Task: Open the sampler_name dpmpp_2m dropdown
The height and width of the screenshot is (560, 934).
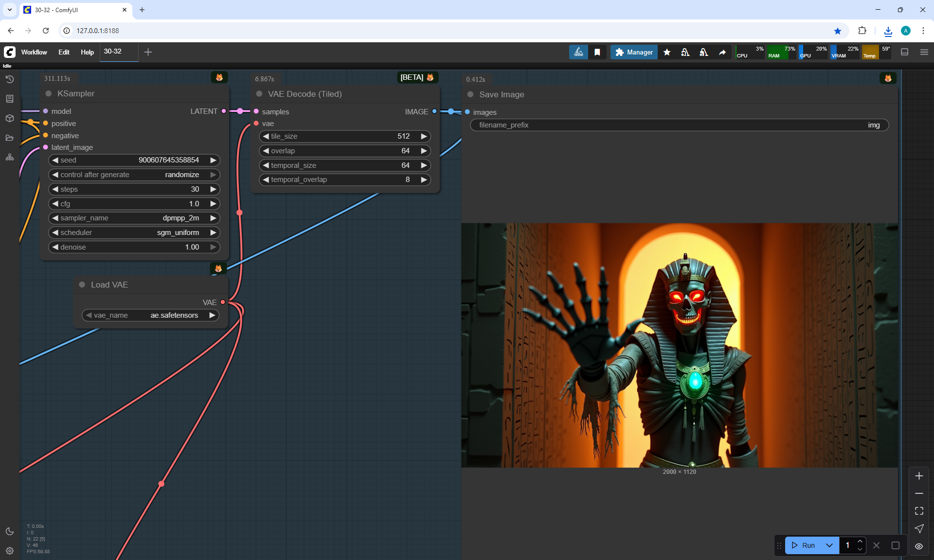Action: point(134,218)
